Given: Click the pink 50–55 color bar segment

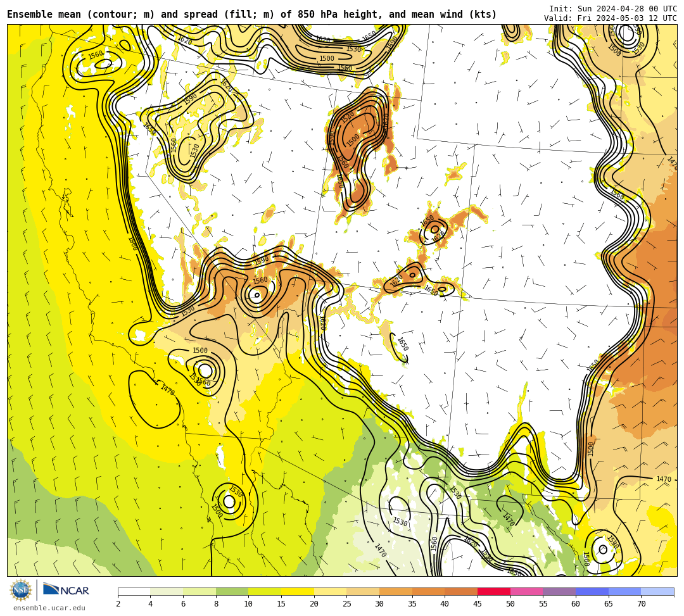Looking at the screenshot, I should click(x=526, y=591).
